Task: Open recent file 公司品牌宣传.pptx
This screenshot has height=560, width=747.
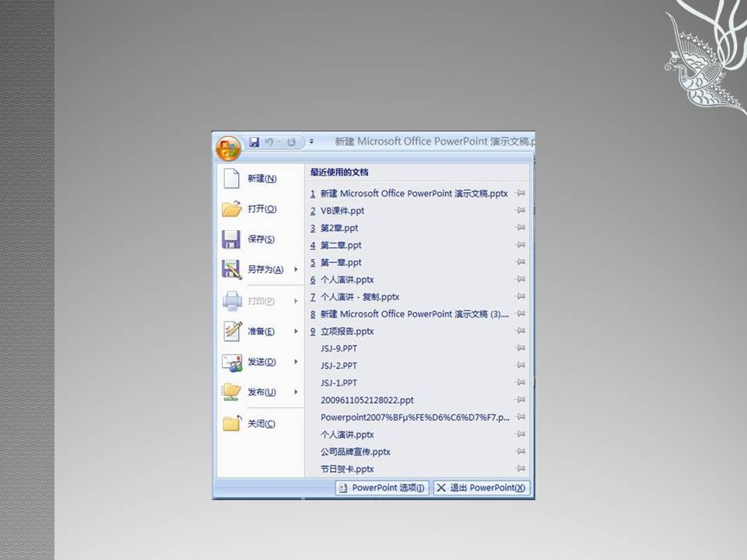Action: pyautogui.click(x=356, y=452)
